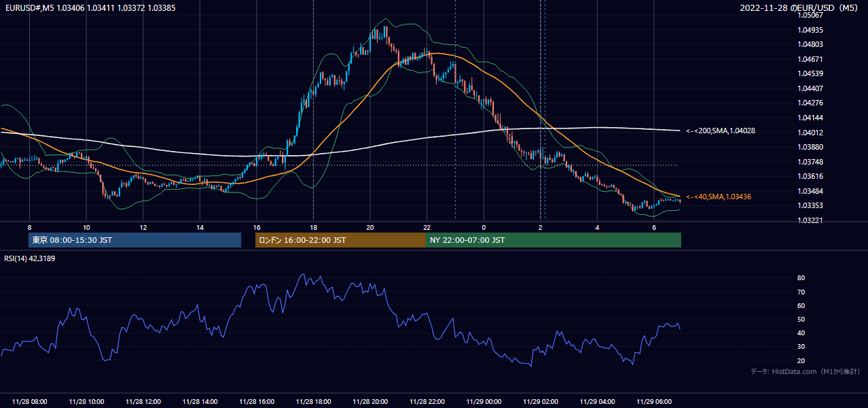Viewport: 868px width, 408px height.
Task: Click RSI axis level 40
Action: tap(801, 333)
